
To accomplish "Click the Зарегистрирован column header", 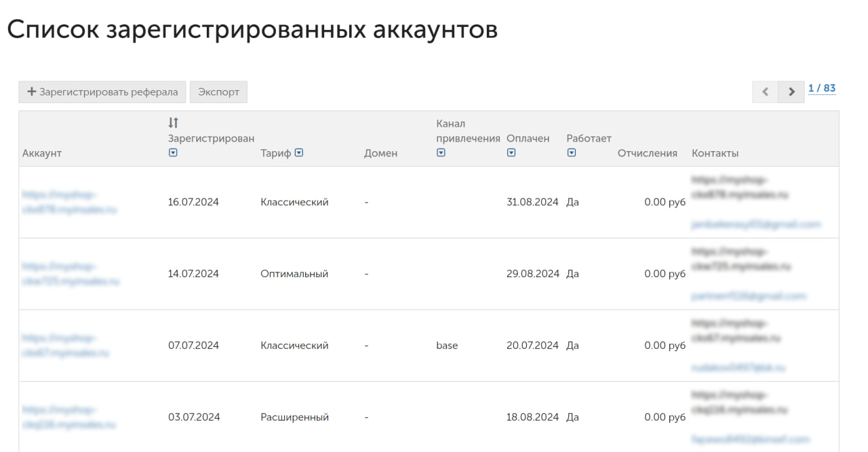I will tap(211, 138).
